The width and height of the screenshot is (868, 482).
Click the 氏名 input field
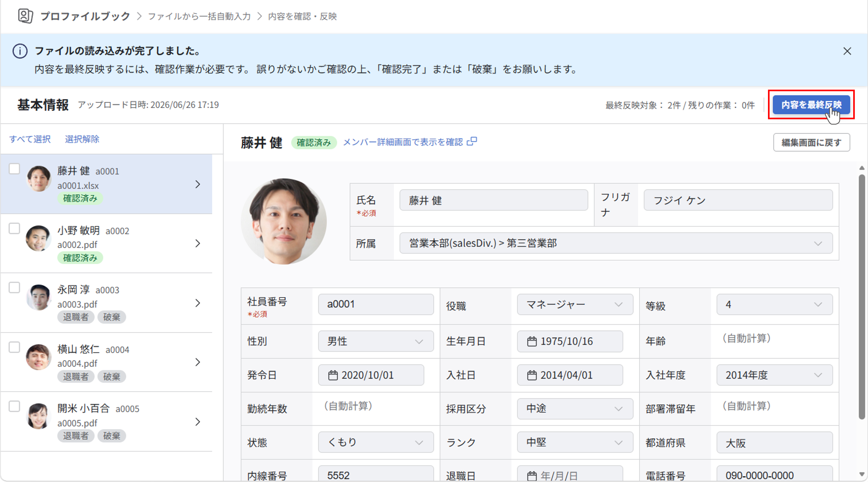494,200
